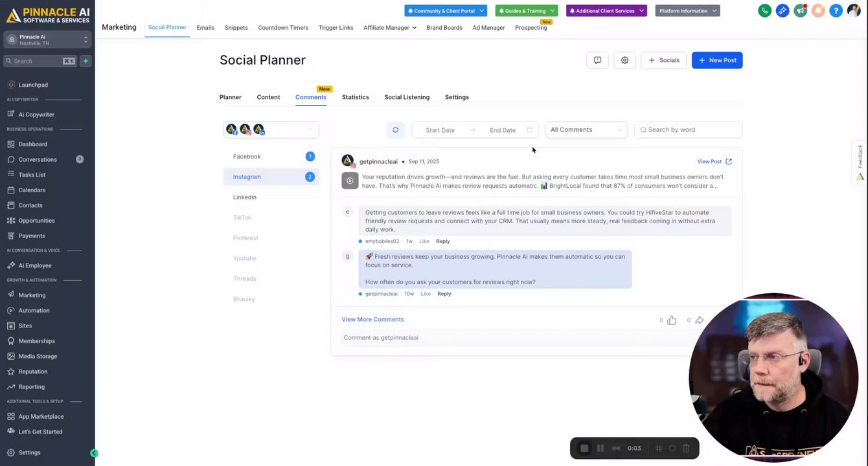
Task: Click the thumbs-up like icon on post
Action: click(672, 320)
